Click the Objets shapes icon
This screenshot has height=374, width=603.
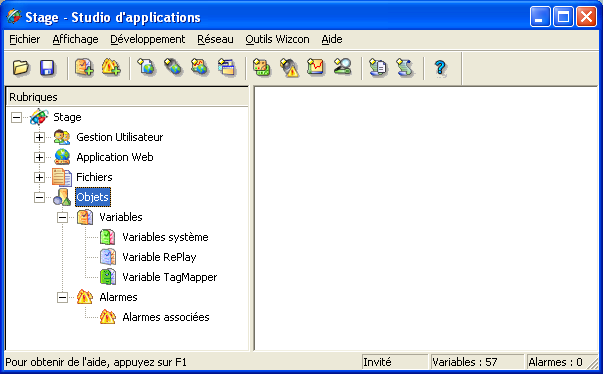coord(62,197)
